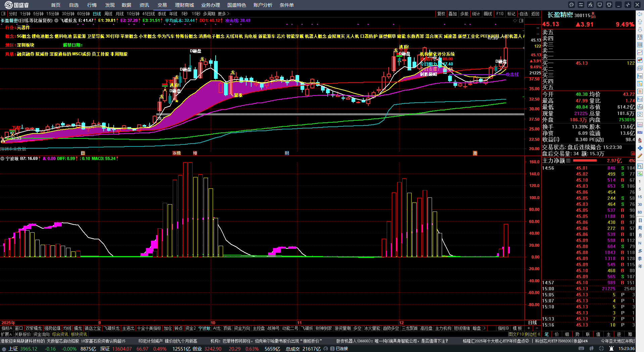Select the 周 weekly period in right sidebar

click(640, 228)
